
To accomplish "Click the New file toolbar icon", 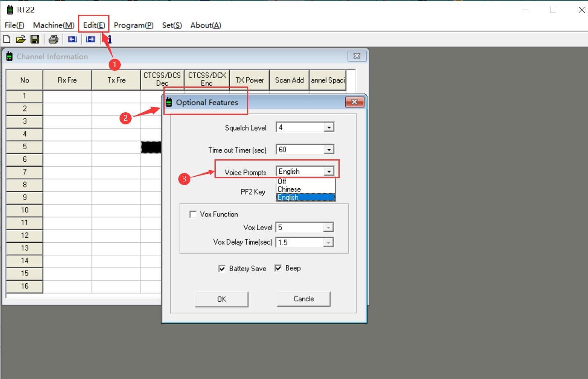I will pos(7,39).
